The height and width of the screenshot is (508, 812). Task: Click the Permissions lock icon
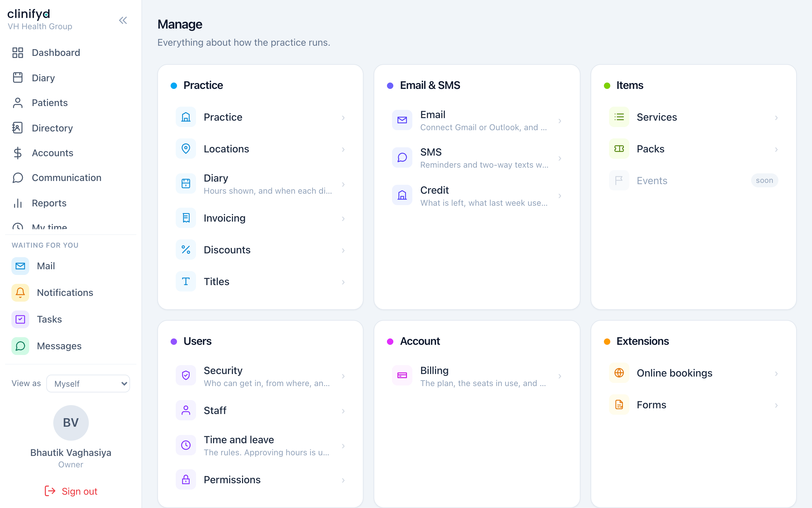pos(186,480)
